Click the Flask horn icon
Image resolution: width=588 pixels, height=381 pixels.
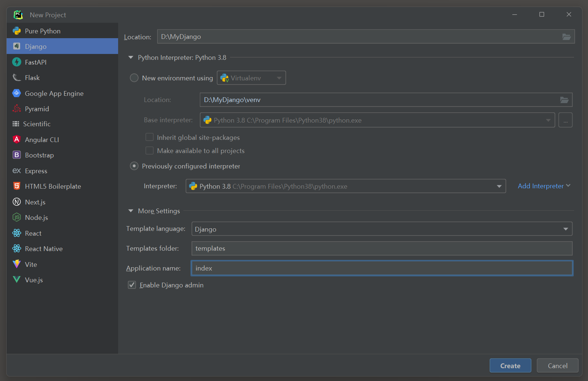17,77
